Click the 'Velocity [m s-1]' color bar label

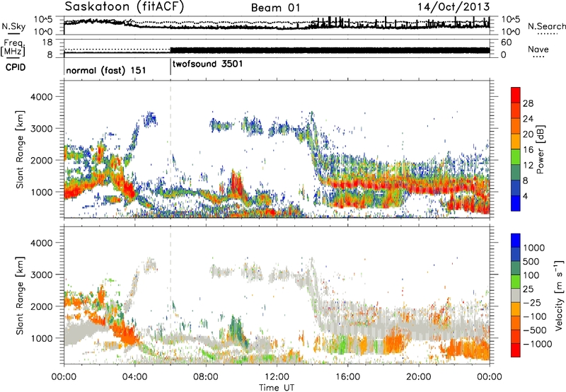559,295
